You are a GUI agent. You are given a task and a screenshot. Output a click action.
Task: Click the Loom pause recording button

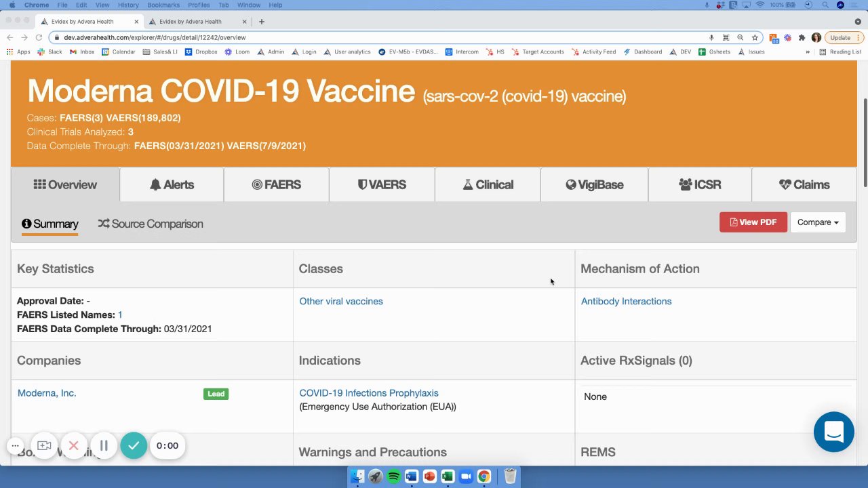point(104,445)
